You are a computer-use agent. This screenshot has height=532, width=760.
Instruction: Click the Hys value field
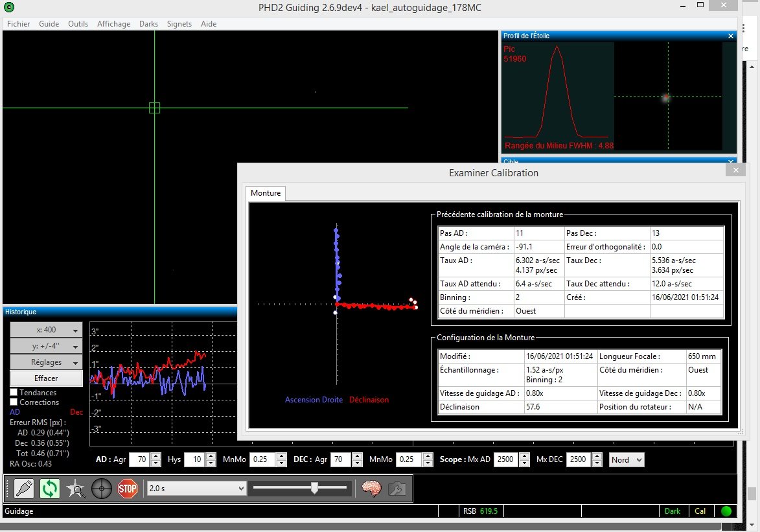pyautogui.click(x=194, y=459)
